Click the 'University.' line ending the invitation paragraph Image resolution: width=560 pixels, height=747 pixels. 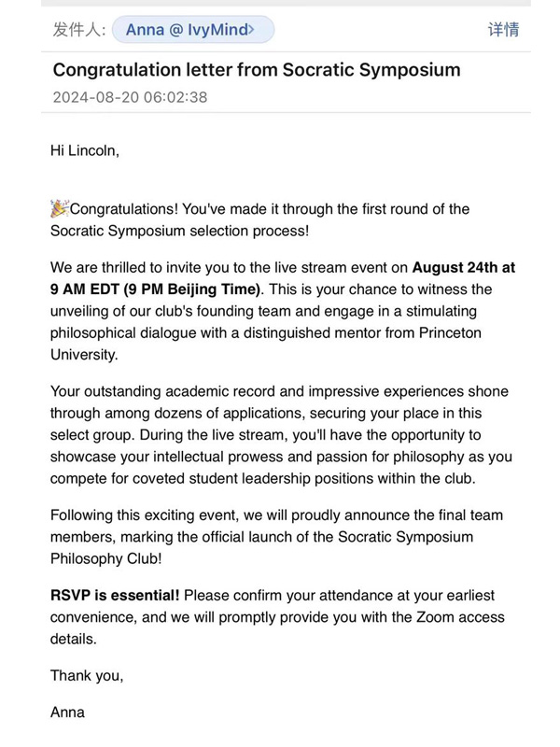pyautogui.click(x=85, y=356)
